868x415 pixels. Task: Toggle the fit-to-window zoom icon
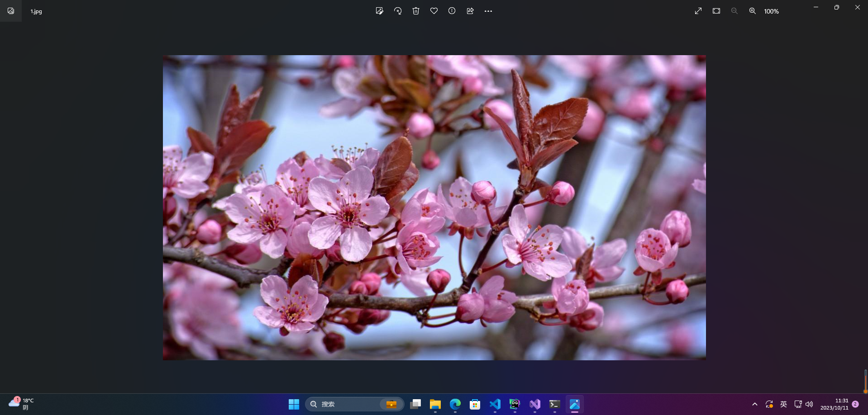716,11
